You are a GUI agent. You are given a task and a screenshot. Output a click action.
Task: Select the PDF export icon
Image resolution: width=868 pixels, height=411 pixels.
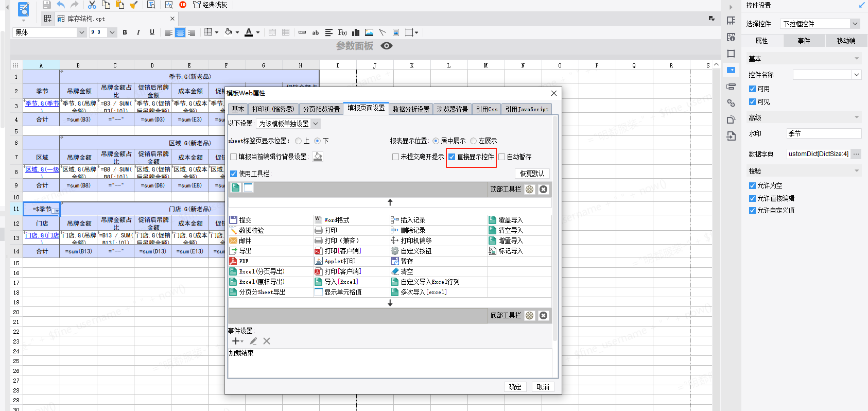(x=233, y=261)
